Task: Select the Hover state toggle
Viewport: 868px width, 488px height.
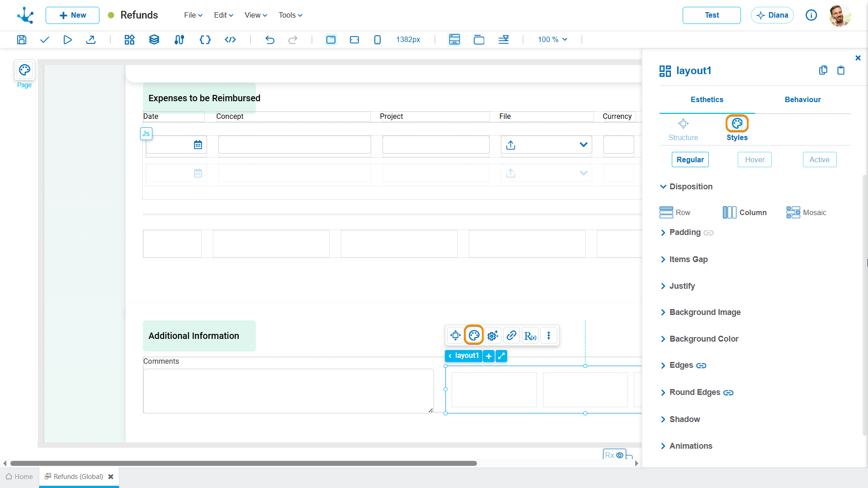Action: (755, 160)
